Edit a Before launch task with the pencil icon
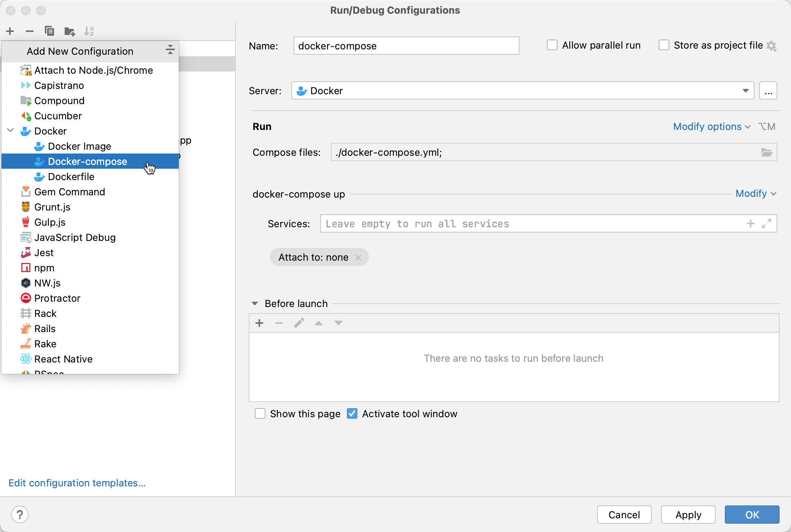Viewport: 791px width, 532px height. click(299, 323)
